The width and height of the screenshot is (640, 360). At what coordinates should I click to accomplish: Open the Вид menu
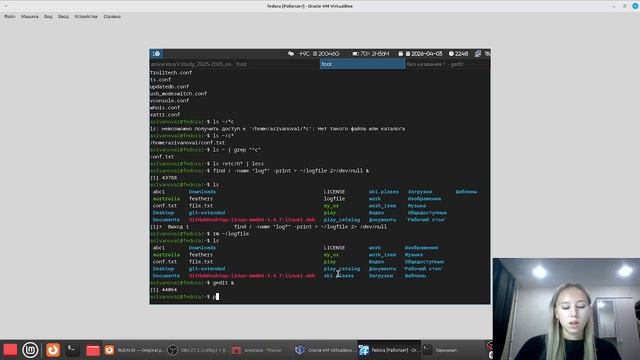(48, 17)
